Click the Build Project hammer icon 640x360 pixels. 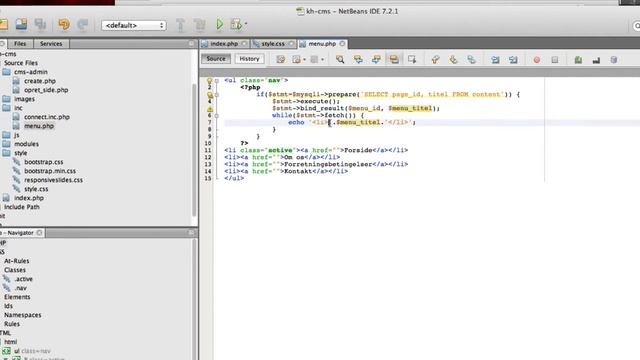point(180,25)
